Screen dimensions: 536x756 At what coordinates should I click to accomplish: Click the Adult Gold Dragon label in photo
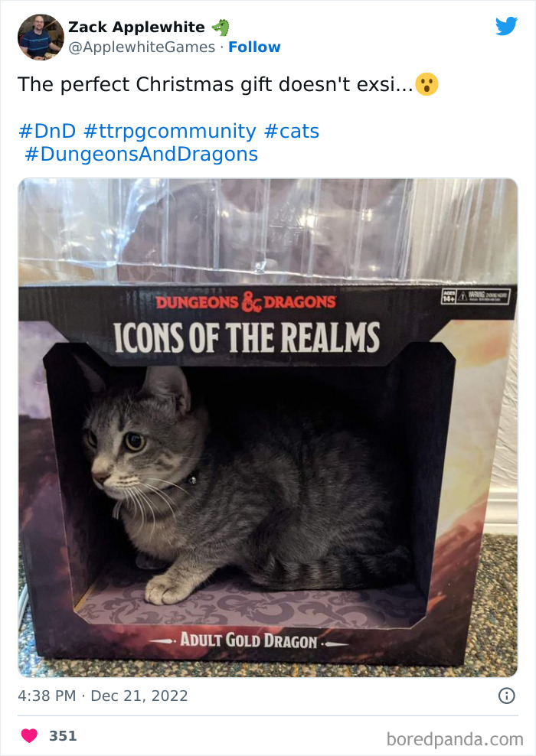[x=248, y=640]
